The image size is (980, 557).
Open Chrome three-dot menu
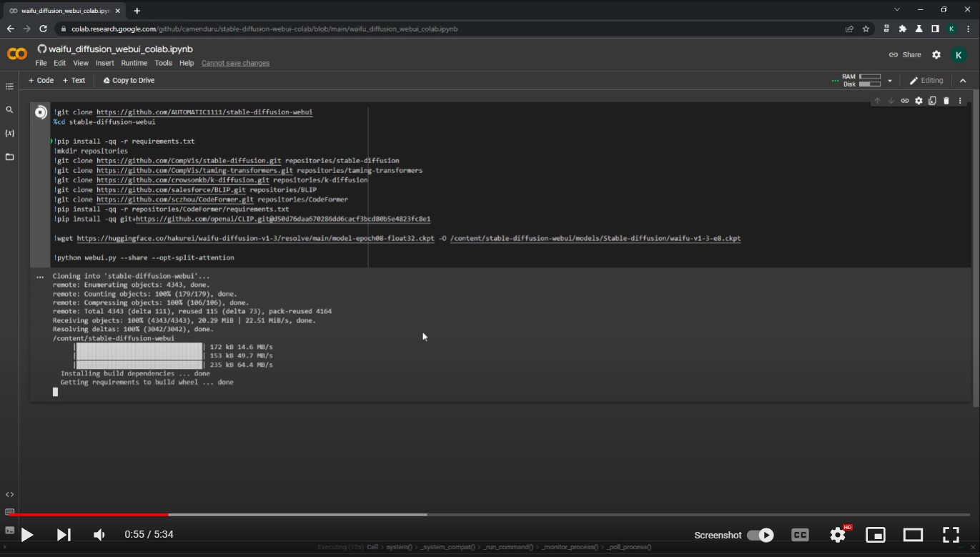click(969, 29)
